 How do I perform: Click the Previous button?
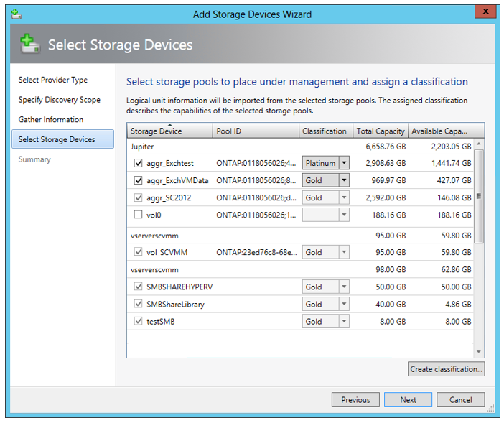tap(355, 400)
